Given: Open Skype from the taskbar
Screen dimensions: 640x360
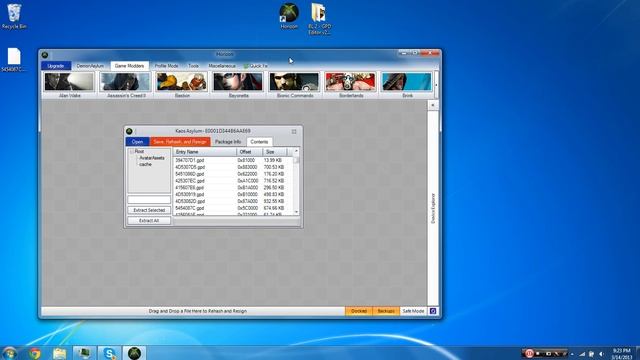Looking at the screenshot, I should (x=109, y=353).
